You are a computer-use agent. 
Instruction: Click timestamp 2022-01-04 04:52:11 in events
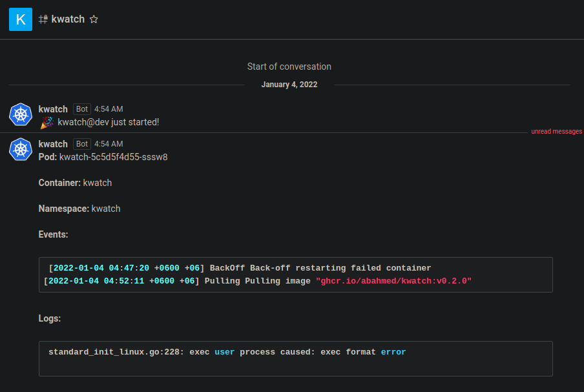[96, 281]
